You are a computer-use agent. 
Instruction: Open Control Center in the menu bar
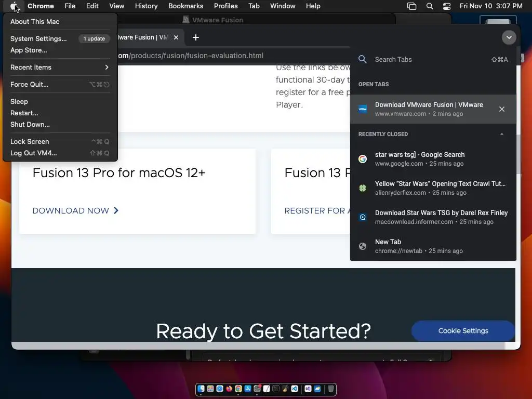click(x=447, y=6)
